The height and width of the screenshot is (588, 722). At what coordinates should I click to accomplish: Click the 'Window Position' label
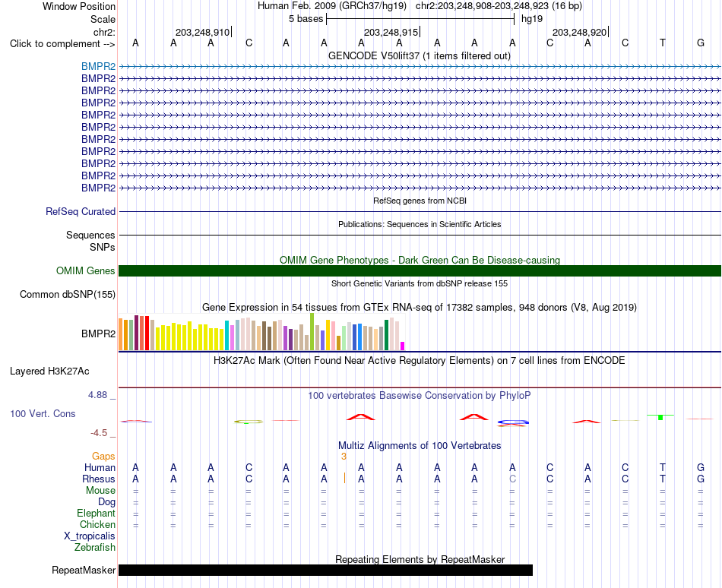point(79,6)
